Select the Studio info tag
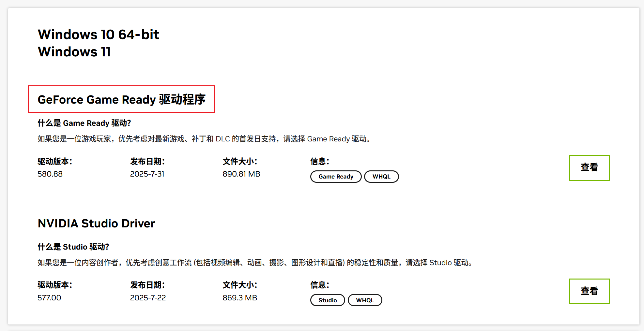Screen dimensions: 644x331 [x=328, y=300]
